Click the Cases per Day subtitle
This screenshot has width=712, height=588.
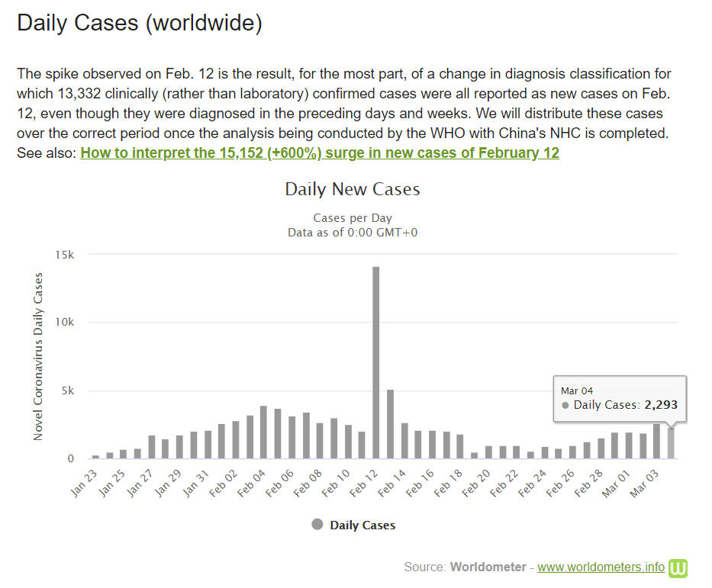pyautogui.click(x=353, y=217)
